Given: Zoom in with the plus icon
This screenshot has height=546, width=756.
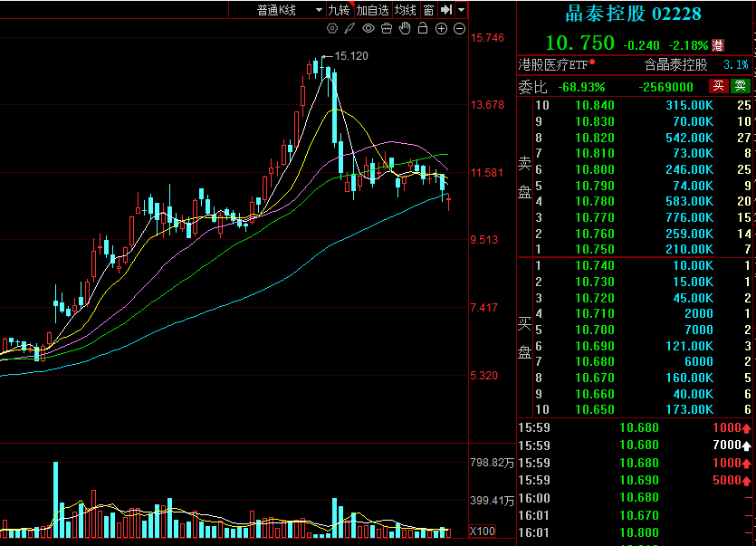Looking at the screenshot, I should 441,29.
